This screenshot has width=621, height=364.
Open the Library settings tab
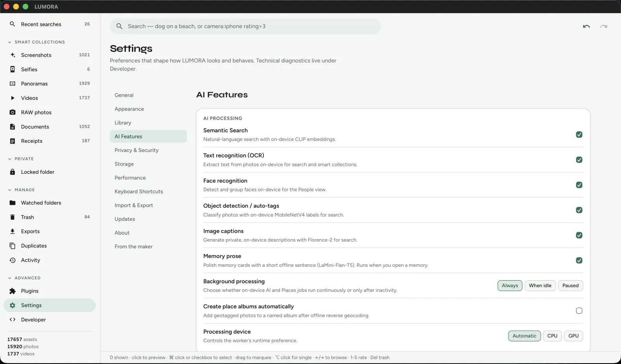point(148,123)
